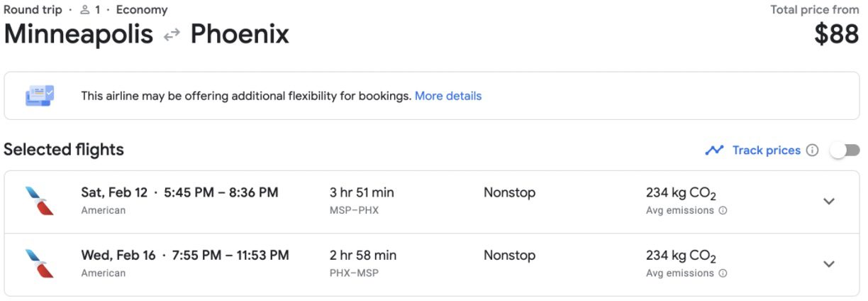Image resolution: width=868 pixels, height=301 pixels.
Task: Enable the Track prices toggle
Action: tap(845, 150)
